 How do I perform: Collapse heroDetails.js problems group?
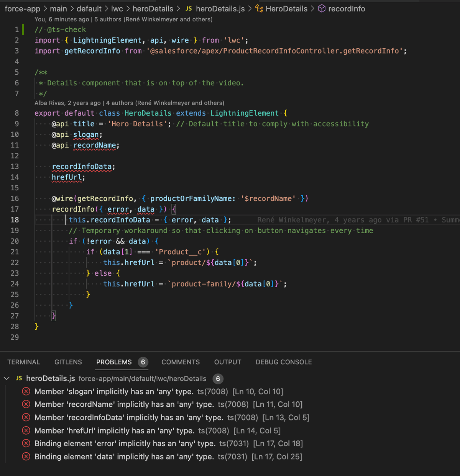7,378
